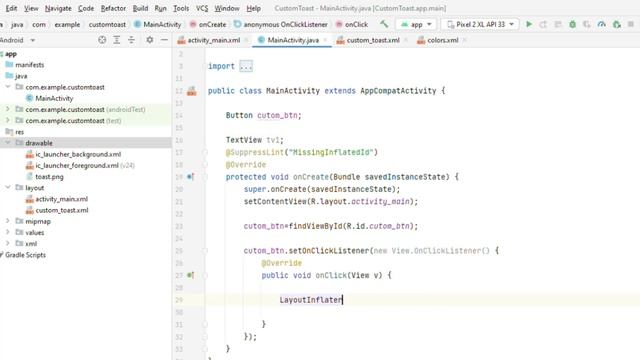Expand the values folder
The height and width of the screenshot is (360, 640).
click(8, 232)
